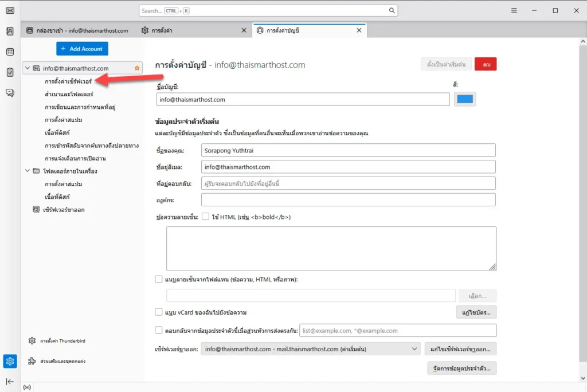Click the ตั้งเป็นค่าเริ่มต้น button
This screenshot has width=587, height=392.
click(x=446, y=64)
